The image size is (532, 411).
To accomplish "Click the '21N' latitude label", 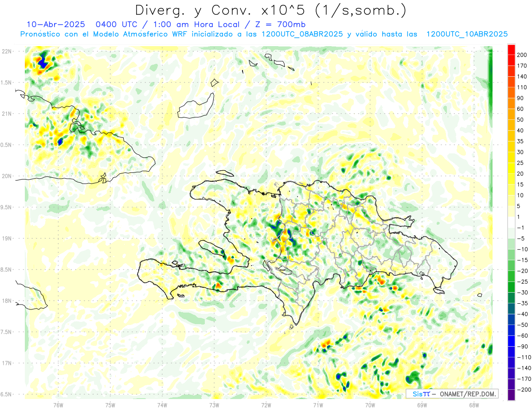I will [6, 114].
